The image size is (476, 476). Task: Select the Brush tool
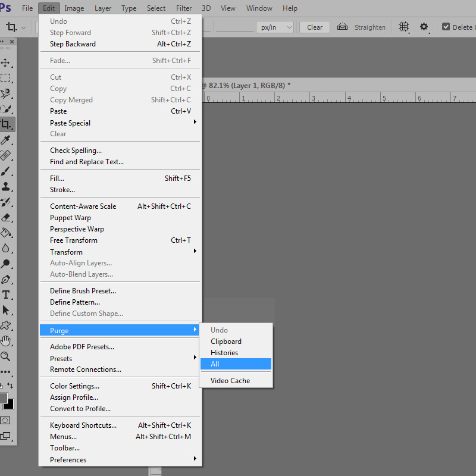(6, 171)
